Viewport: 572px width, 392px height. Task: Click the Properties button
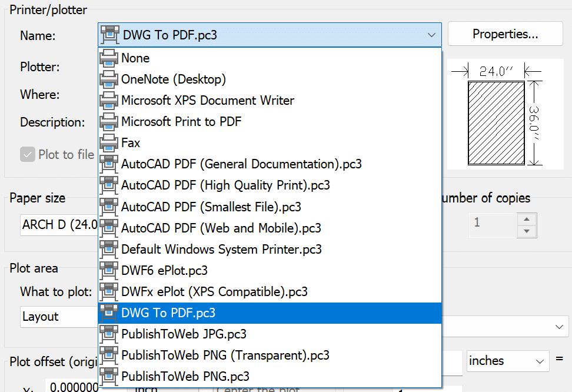click(504, 34)
